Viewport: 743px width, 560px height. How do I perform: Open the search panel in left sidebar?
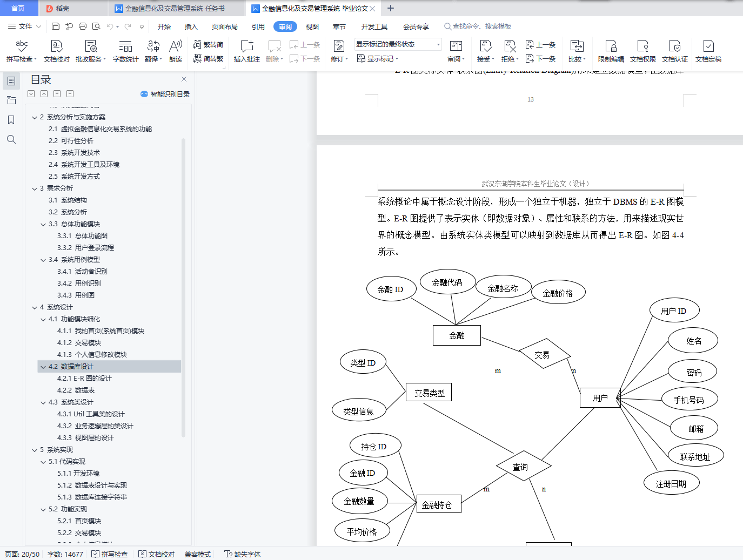click(11, 139)
